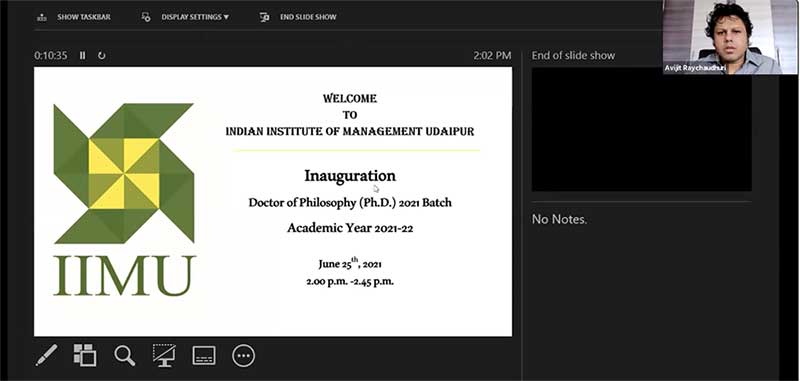The height and width of the screenshot is (381, 800).
Task: Click the clock reading 2:02 PM
Action: [x=492, y=55]
